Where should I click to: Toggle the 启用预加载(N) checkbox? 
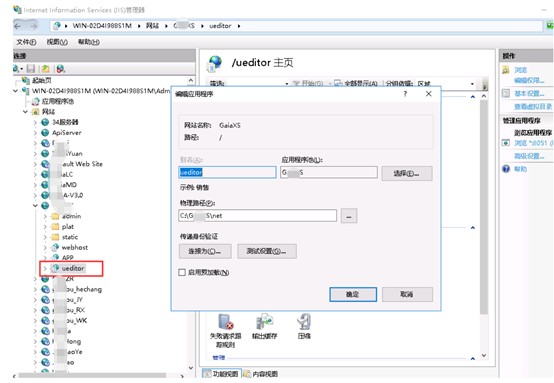click(x=182, y=272)
